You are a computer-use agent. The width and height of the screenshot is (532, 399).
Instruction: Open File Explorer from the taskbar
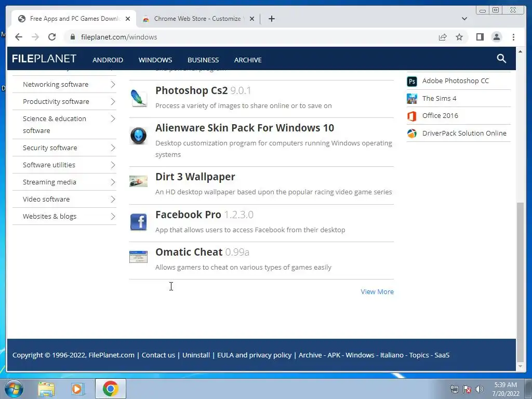click(x=46, y=389)
